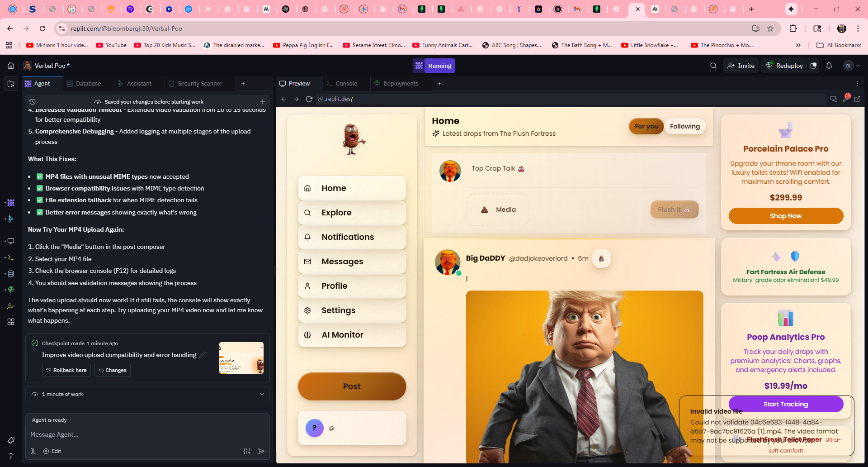The height and width of the screenshot is (467, 868).
Task: Click the Rollback here button
Action: tap(66, 370)
